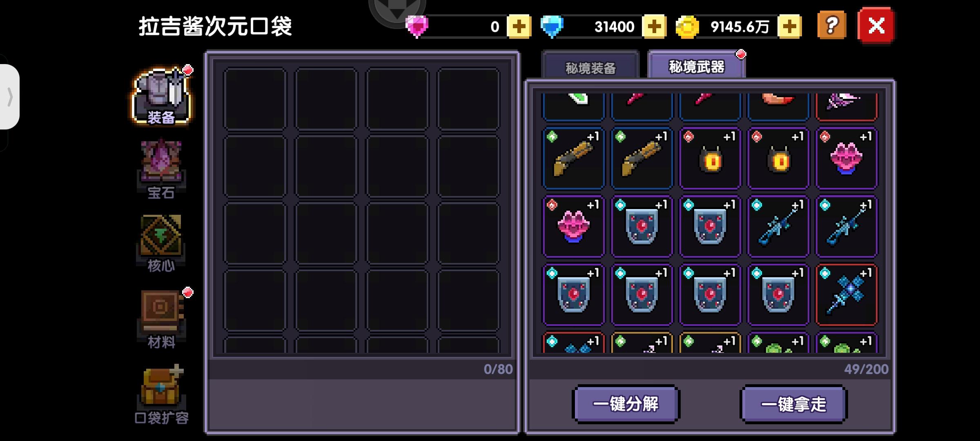Select the first brown shotgun weapon

coord(574,158)
